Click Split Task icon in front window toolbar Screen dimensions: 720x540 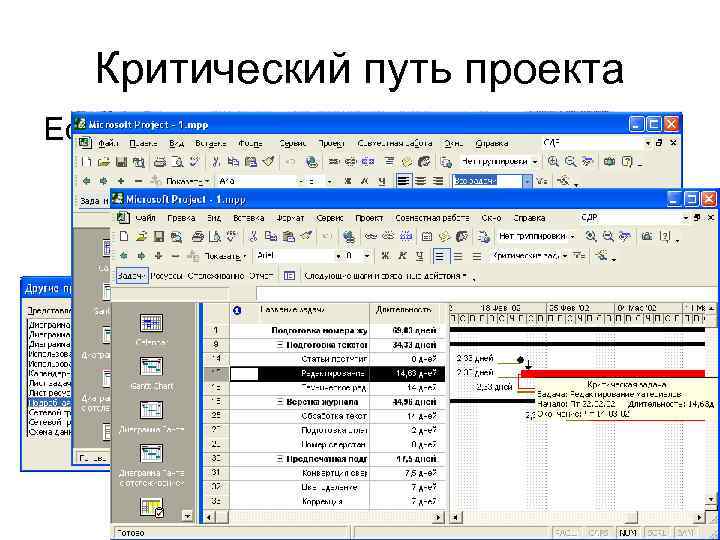coord(406,236)
